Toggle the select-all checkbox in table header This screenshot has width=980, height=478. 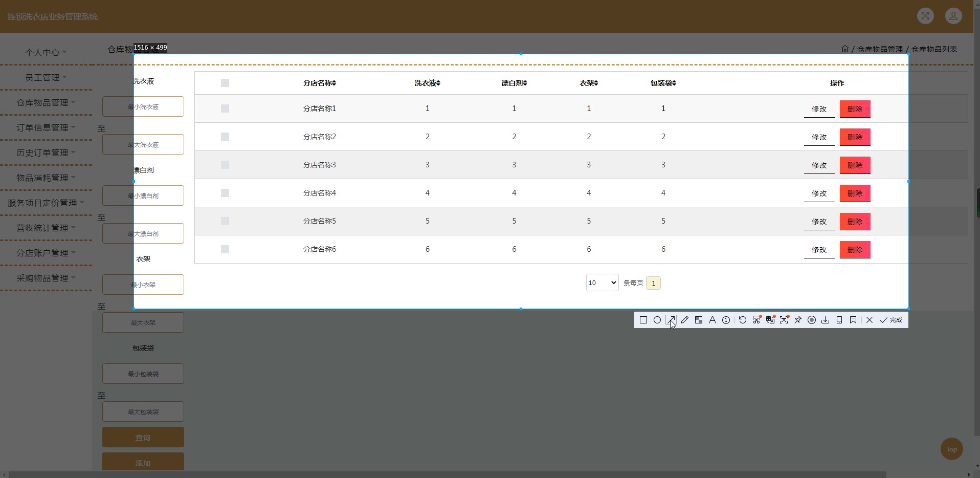[225, 83]
